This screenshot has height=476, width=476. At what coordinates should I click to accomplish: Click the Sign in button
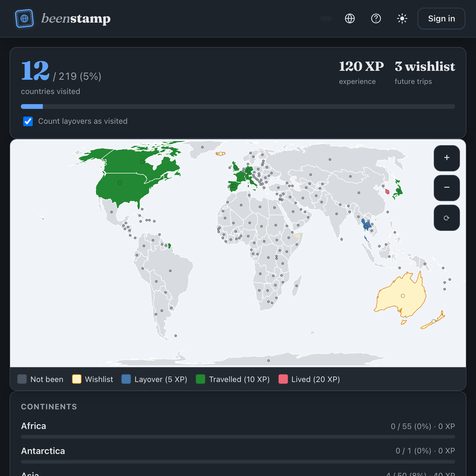(441, 18)
